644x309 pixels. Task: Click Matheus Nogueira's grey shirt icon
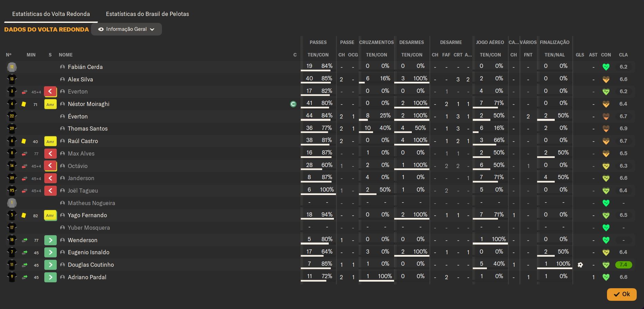[x=12, y=203]
